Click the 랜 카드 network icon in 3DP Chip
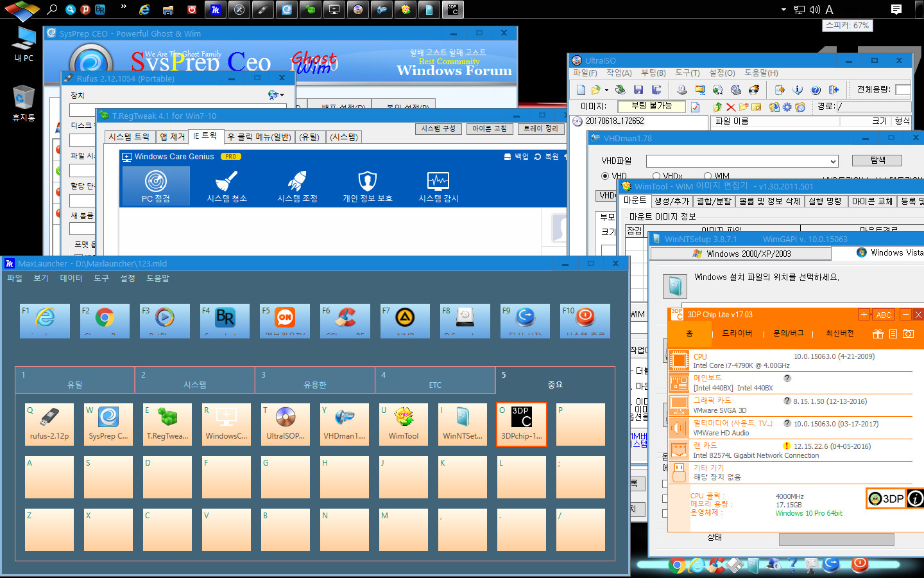This screenshot has height=578, width=924. 679,450
